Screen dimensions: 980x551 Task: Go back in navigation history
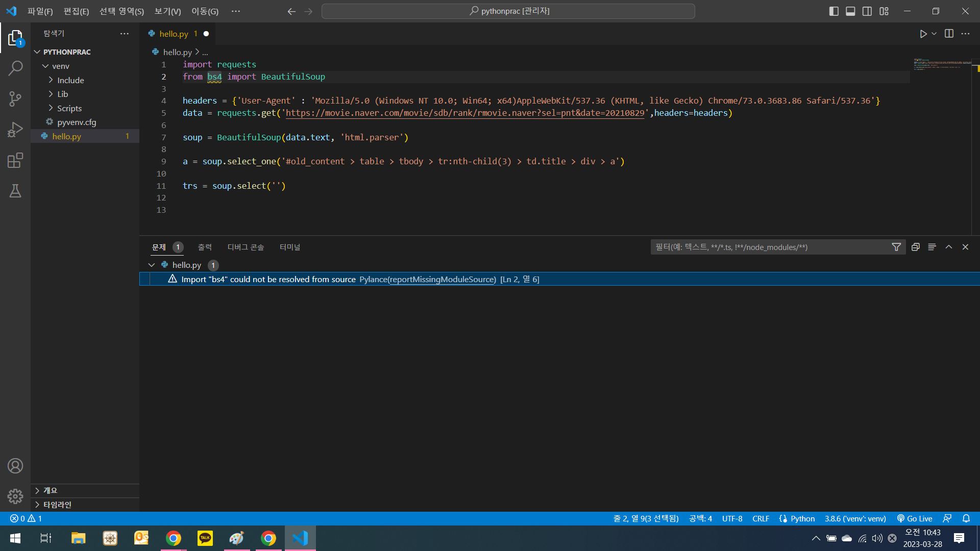pyautogui.click(x=291, y=11)
